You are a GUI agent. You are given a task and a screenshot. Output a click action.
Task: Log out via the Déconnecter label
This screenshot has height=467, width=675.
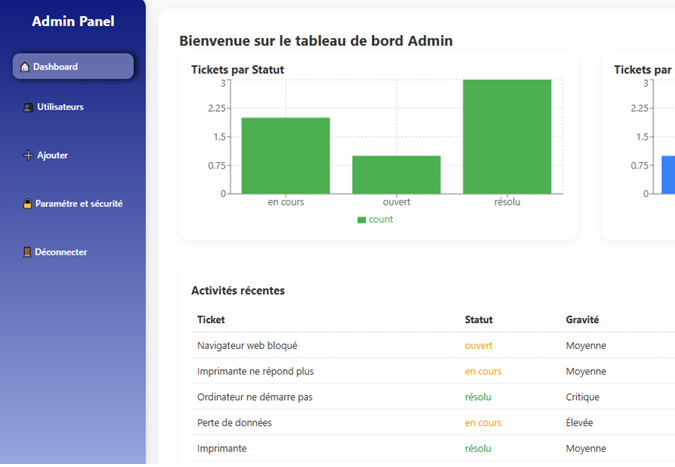[x=61, y=252]
